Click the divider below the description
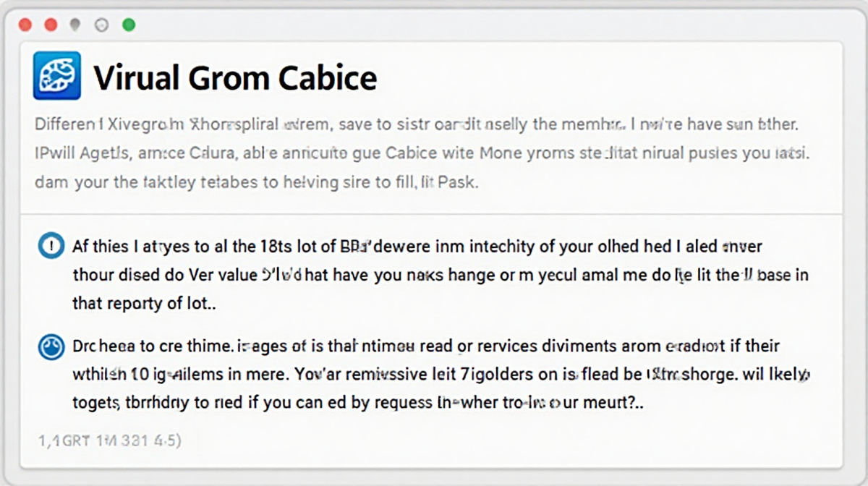 pos(432,214)
